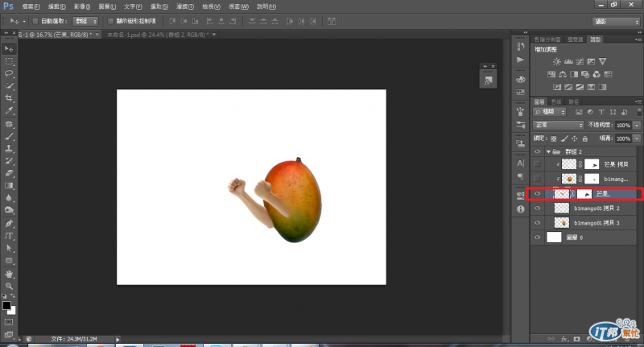Show the 芒果 拷貝 layer
Viewport: 644px width, 347px height.
point(537,164)
